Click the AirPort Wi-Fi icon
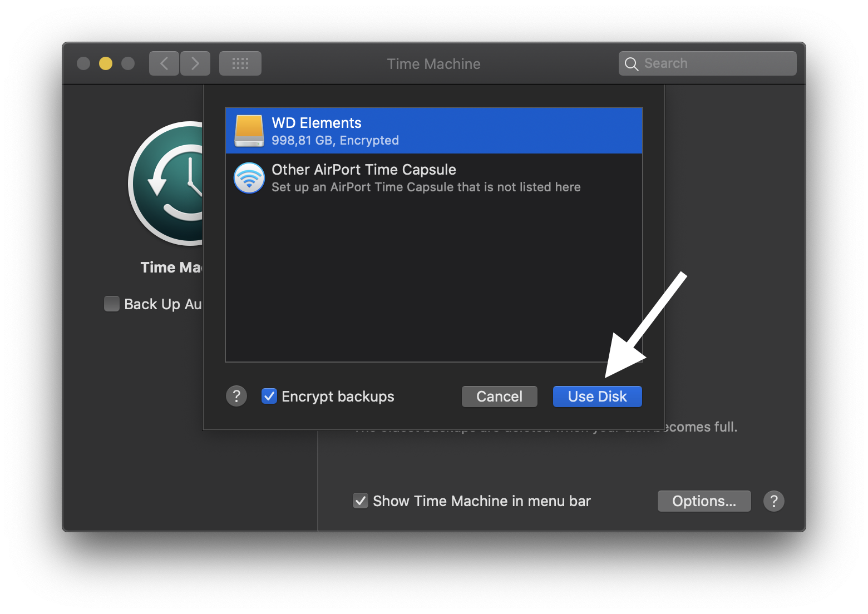 click(x=249, y=178)
